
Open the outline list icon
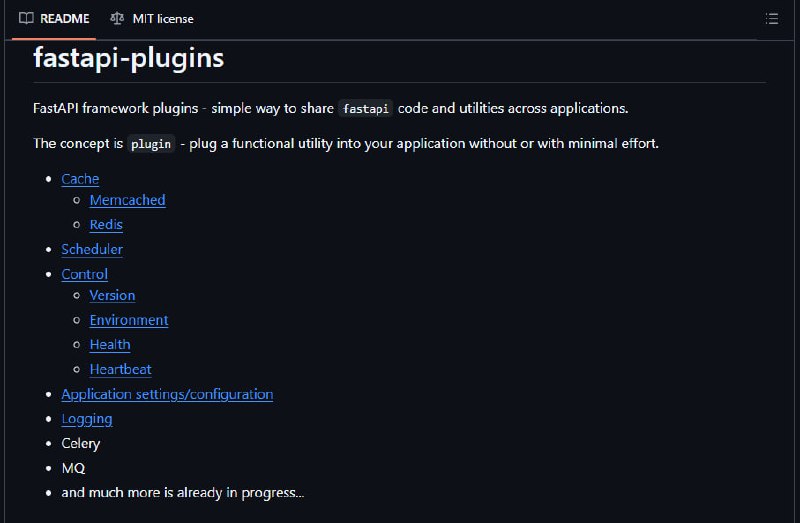771,19
